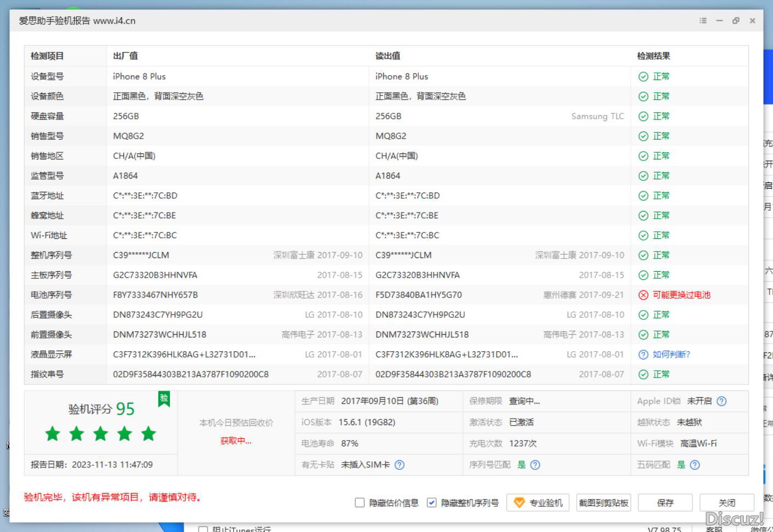The image size is (773, 532).
Task: Toggle the 阻止iTunes运行 checkbox in background window
Action: coord(203,529)
